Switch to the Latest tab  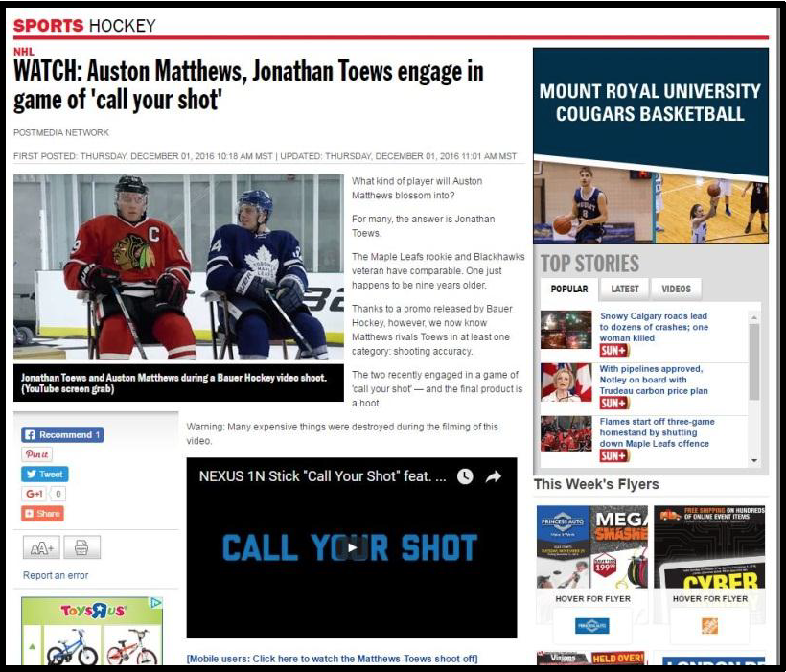pos(625,289)
